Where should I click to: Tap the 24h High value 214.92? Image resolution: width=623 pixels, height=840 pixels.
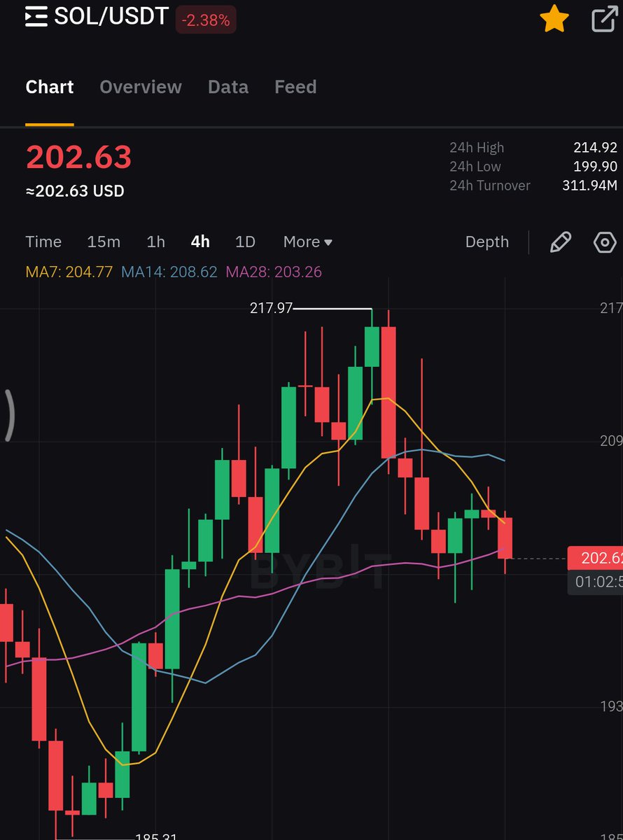pos(595,148)
